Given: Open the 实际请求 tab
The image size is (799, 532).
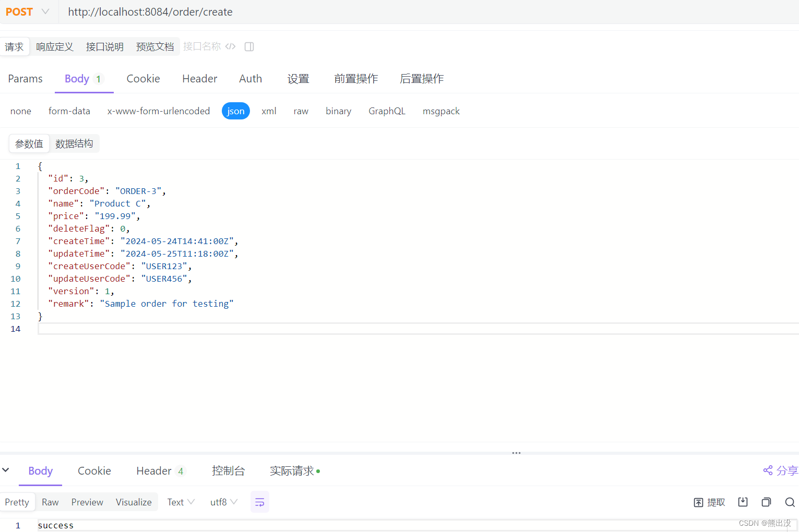Looking at the screenshot, I should coord(295,471).
